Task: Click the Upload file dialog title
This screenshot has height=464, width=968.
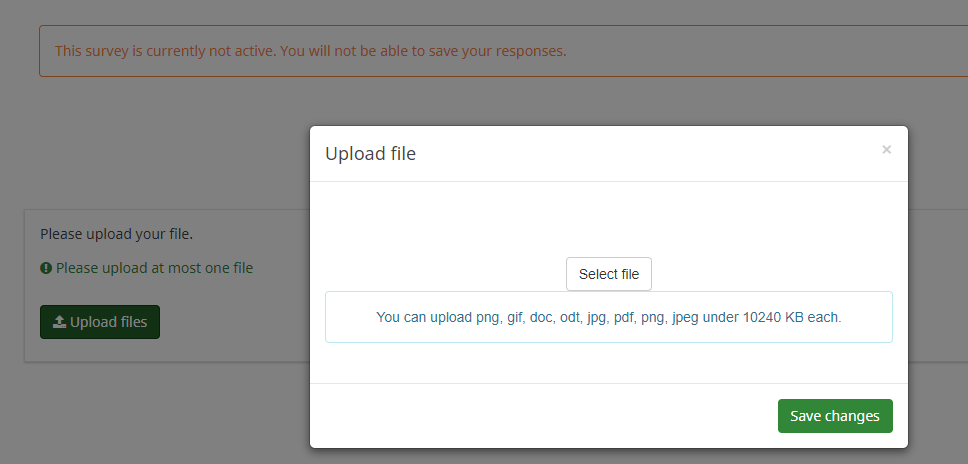Action: 370,153
